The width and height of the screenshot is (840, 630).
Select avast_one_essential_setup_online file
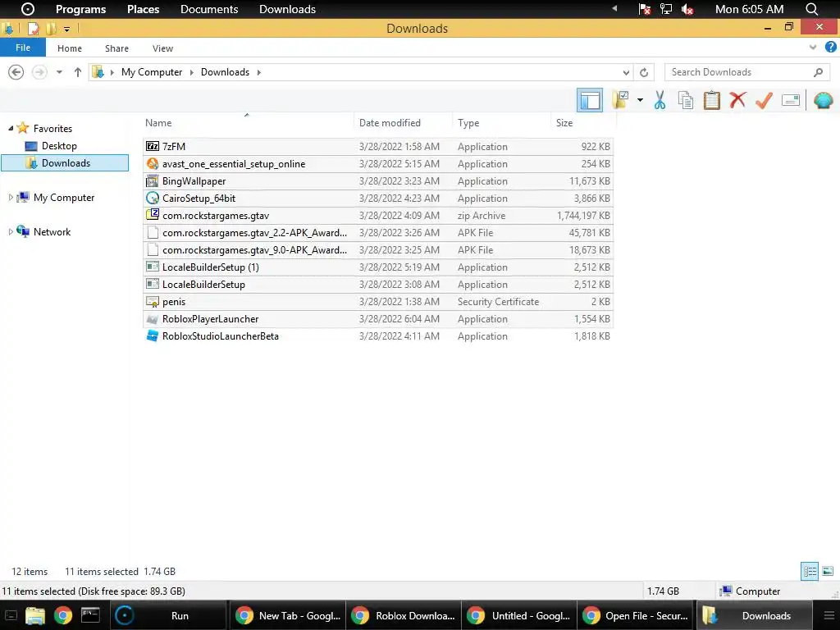[378, 164]
